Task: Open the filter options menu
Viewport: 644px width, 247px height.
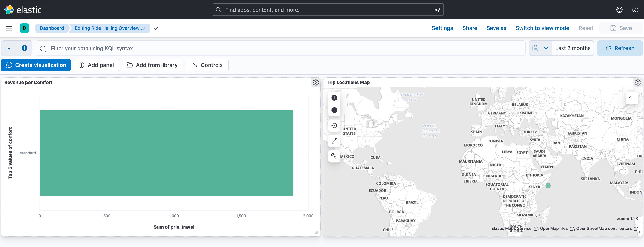Action: point(9,48)
